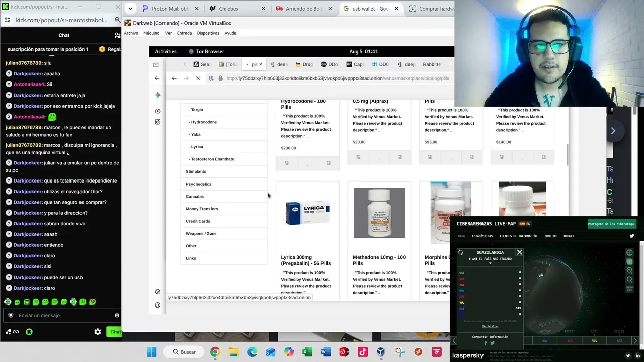Switch to the Arriendo de Bod Chrome tab
The width and height of the screenshot is (644, 362).
tap(304, 9)
